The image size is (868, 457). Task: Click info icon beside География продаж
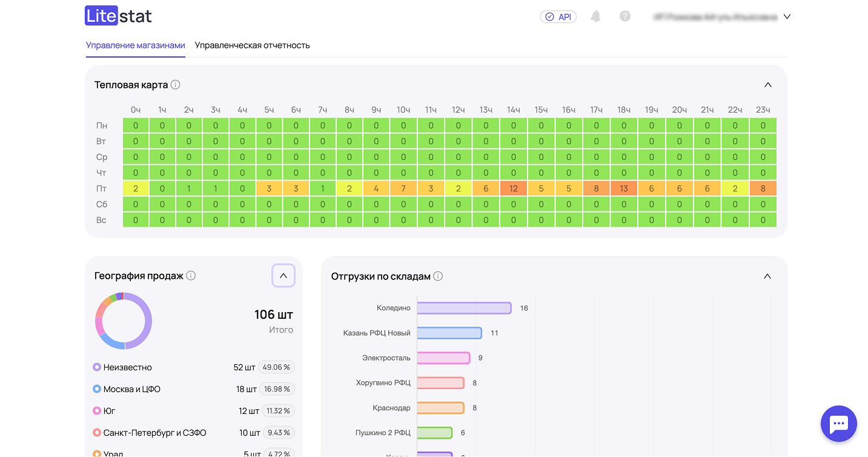click(191, 276)
